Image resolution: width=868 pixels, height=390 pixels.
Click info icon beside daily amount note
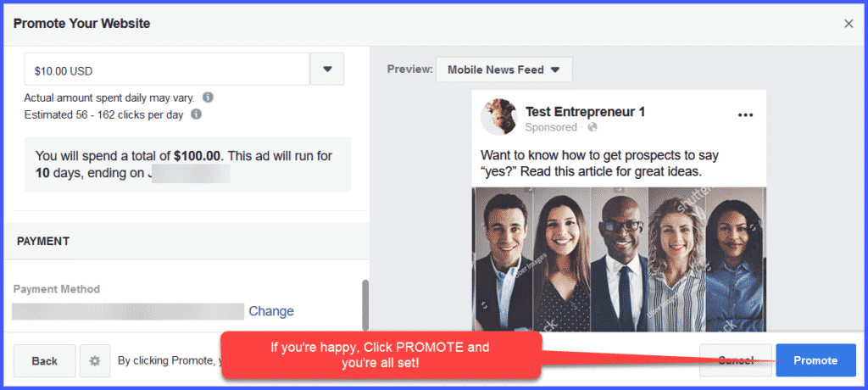pos(208,97)
